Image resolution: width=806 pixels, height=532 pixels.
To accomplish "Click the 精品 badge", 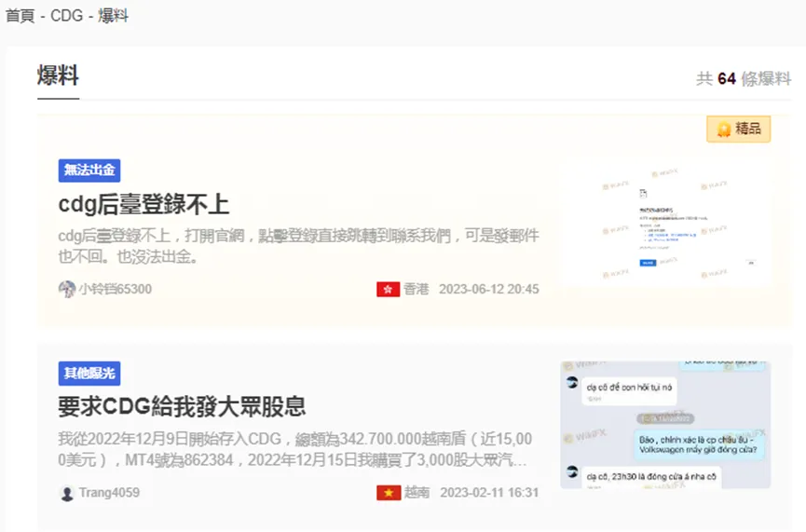I will (738, 129).
